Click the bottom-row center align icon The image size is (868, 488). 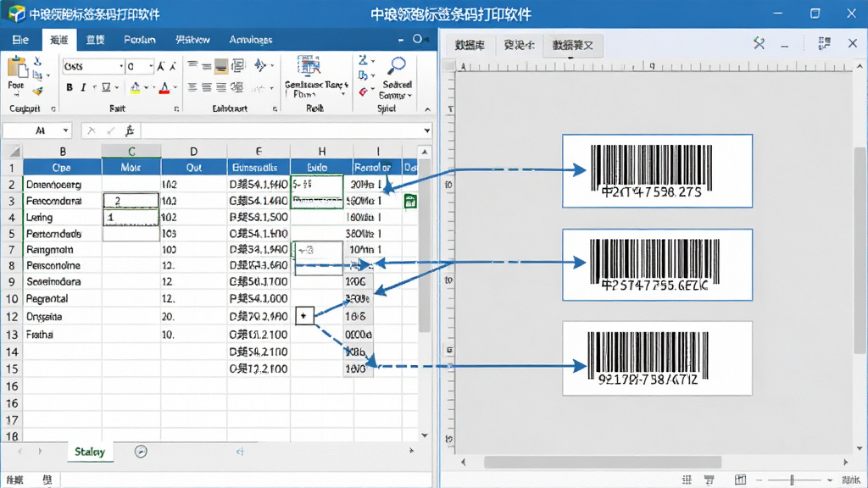click(x=207, y=87)
